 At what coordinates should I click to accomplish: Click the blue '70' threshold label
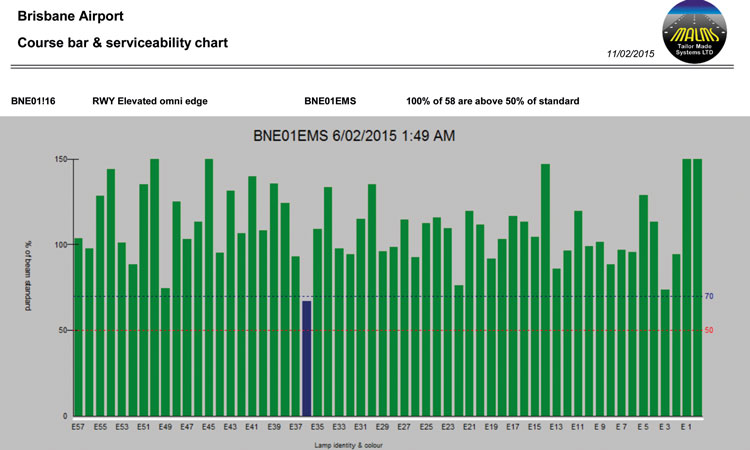click(709, 296)
